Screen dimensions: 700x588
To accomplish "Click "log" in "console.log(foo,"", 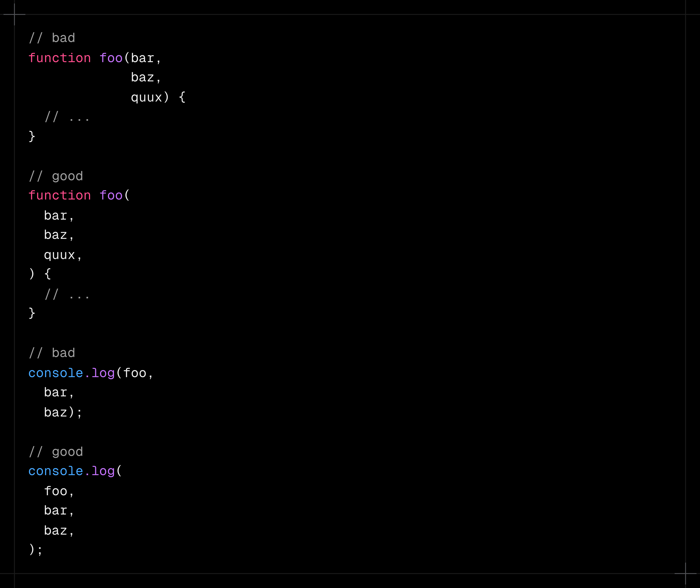I will 103,373.
